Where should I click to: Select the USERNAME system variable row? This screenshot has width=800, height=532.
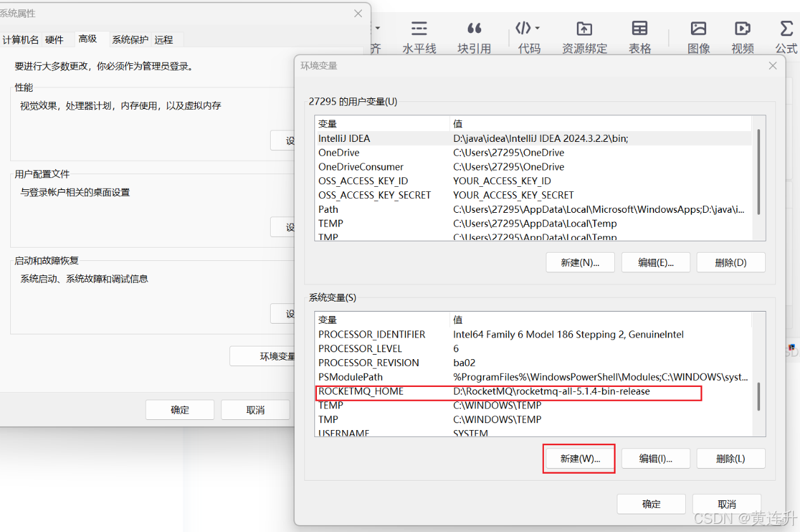pos(534,433)
